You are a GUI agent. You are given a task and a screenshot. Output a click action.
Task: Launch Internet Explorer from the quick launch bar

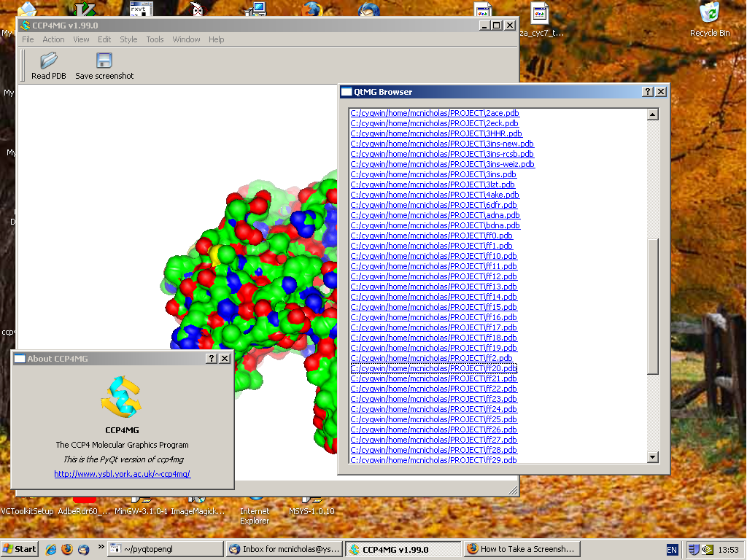tap(51, 549)
